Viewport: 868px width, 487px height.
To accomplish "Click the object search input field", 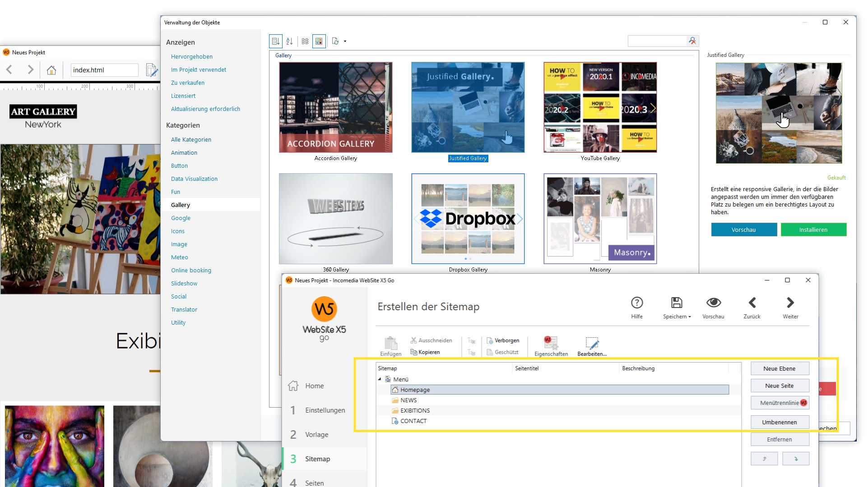I will coord(657,41).
